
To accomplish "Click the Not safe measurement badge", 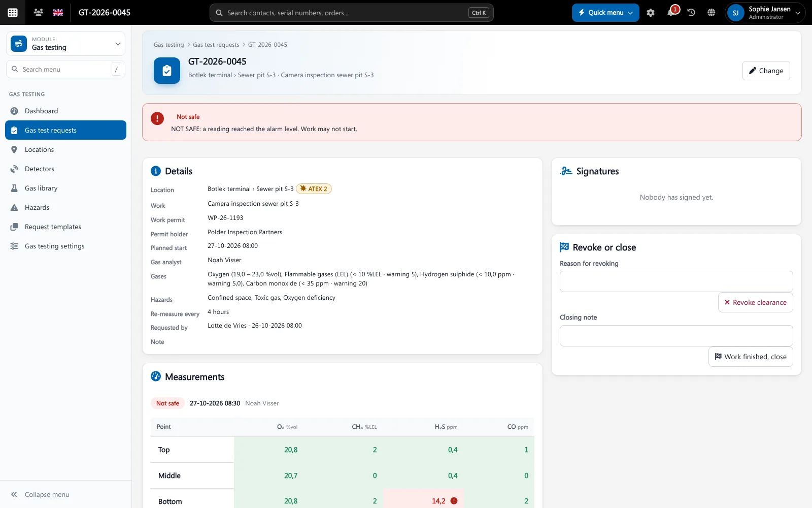I will [x=167, y=403].
